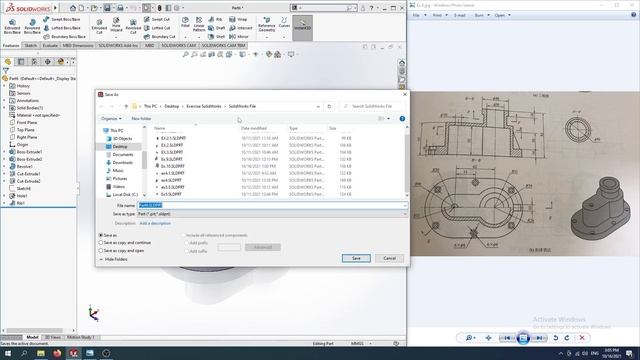Open the Reference Geometry tool
Viewport: 640px width, 360px height.
[267, 24]
